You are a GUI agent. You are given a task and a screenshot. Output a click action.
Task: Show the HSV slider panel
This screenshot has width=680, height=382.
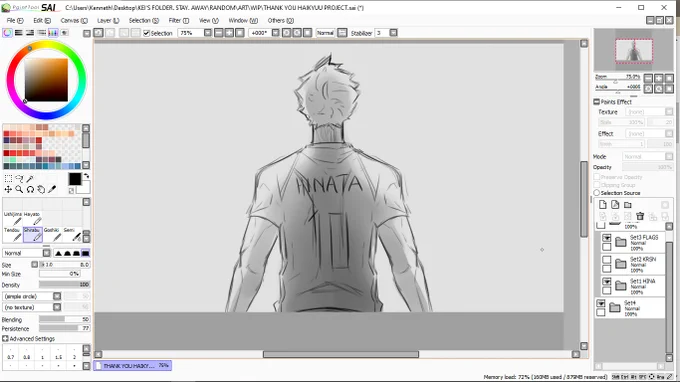30,33
